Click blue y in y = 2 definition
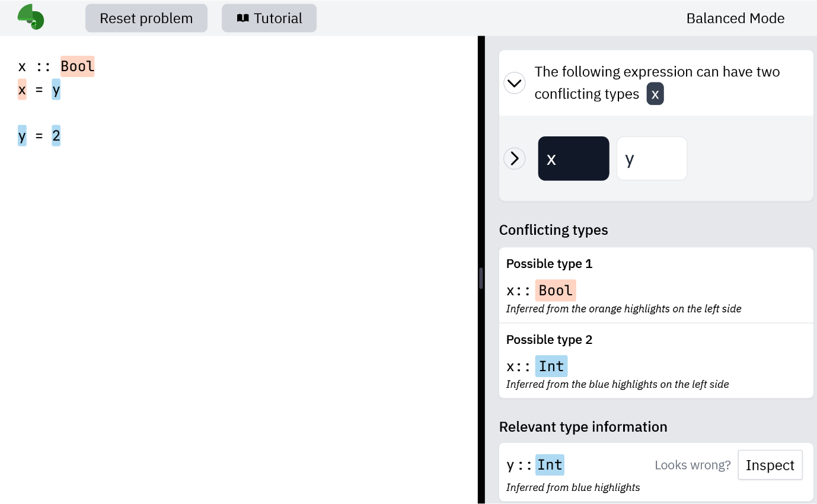Image resolution: width=817 pixels, height=504 pixels. click(x=22, y=136)
